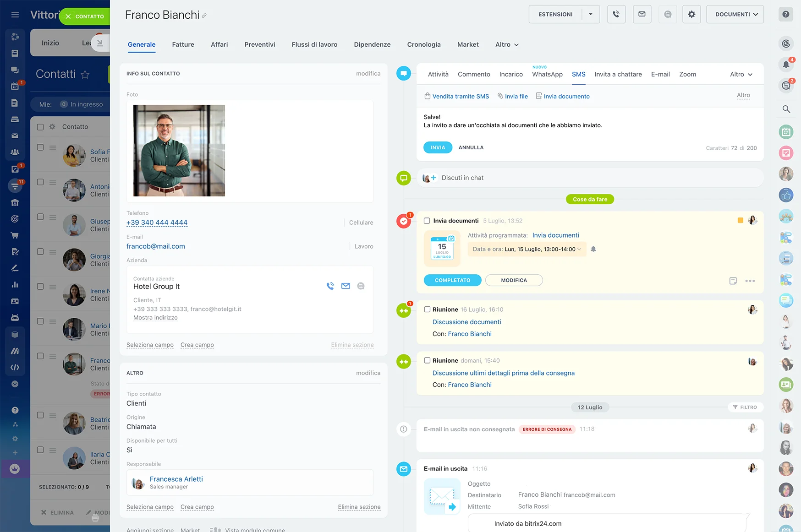Expand the Documenti dropdown

coord(735,14)
